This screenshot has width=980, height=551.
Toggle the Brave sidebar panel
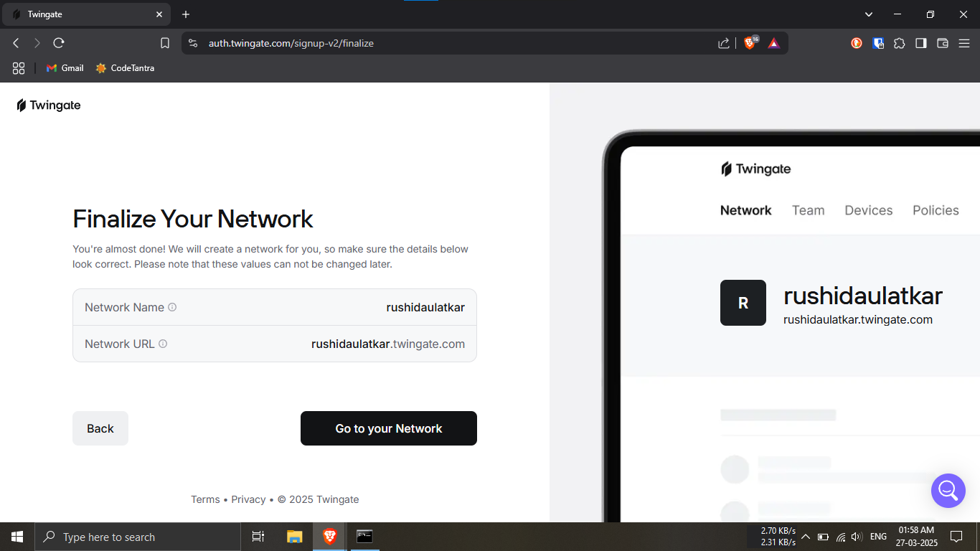(920, 43)
